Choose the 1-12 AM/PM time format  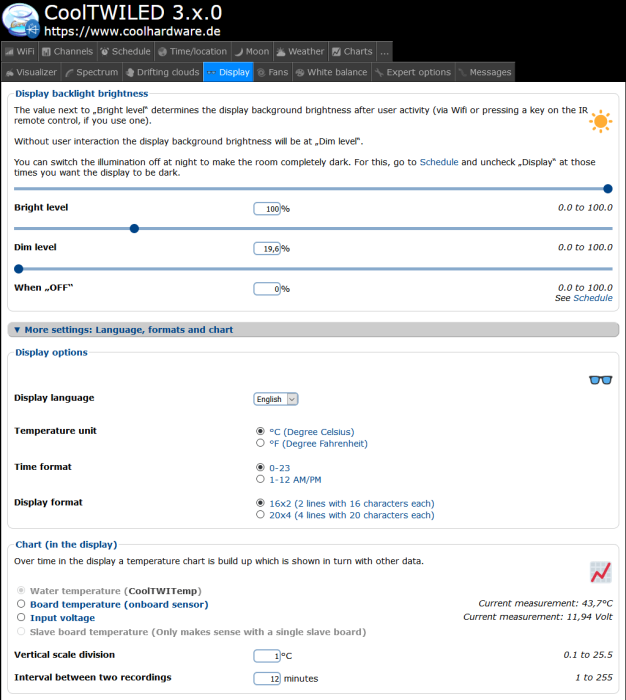261,479
